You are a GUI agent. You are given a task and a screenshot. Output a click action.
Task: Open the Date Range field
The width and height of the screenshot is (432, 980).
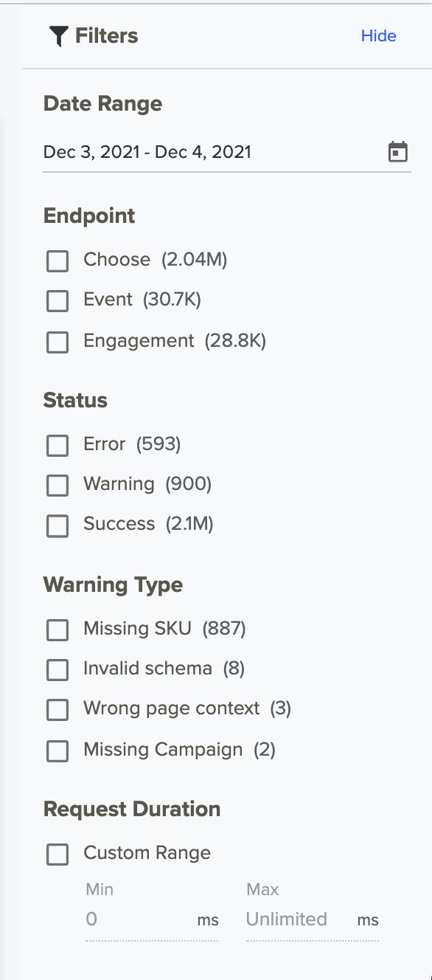[227, 153]
